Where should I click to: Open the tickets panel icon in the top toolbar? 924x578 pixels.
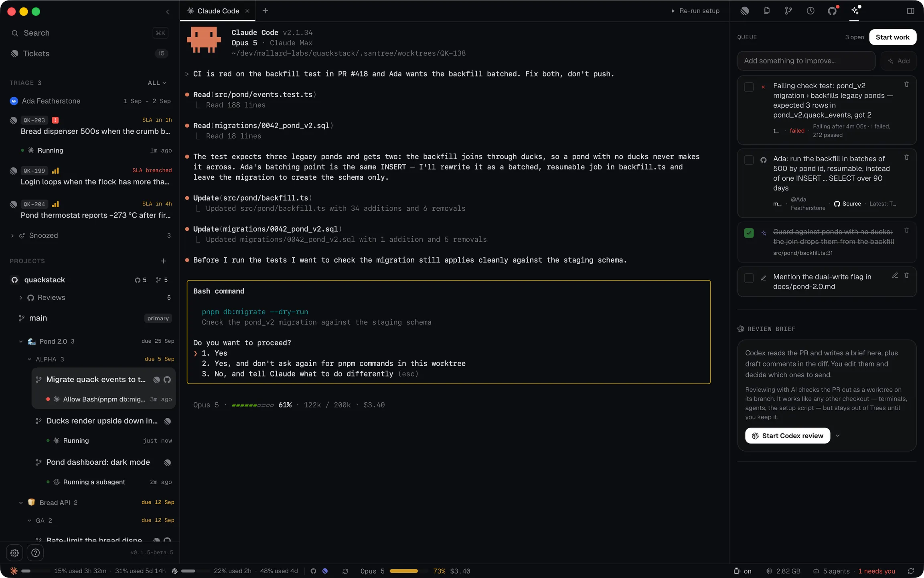[745, 11]
